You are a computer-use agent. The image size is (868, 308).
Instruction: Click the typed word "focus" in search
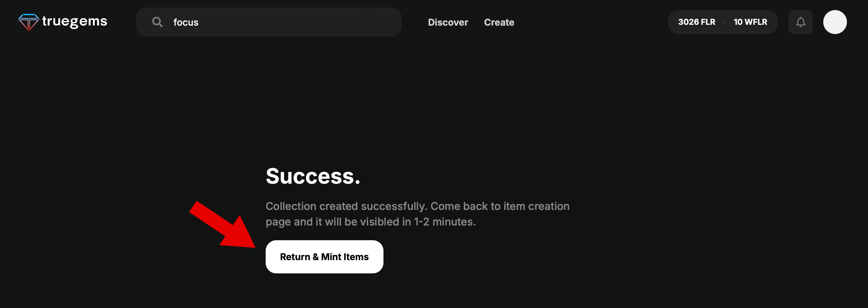(186, 22)
